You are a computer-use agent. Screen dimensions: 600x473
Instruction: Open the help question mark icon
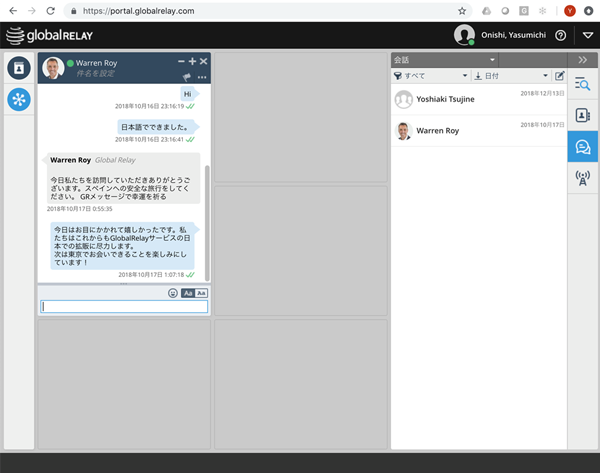click(x=561, y=35)
